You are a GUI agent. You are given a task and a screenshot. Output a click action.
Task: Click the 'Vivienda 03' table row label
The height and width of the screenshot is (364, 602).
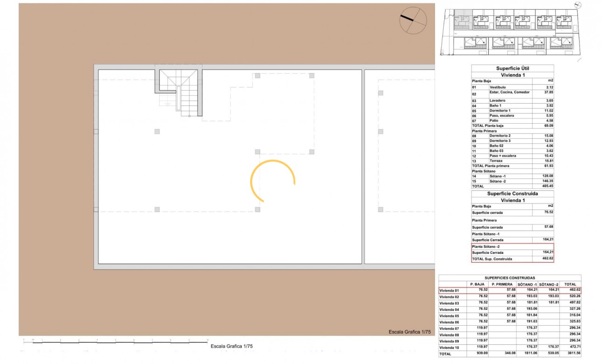coord(449,303)
